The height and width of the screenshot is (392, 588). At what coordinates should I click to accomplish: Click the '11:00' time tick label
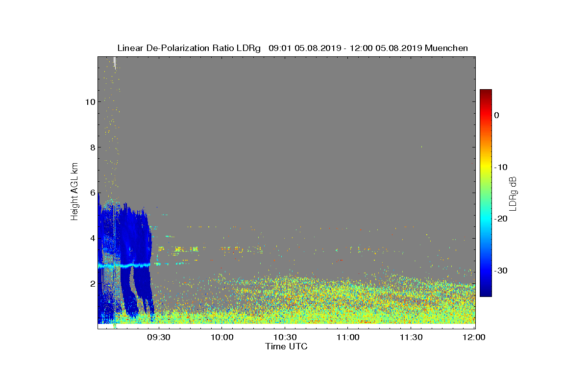348,338
